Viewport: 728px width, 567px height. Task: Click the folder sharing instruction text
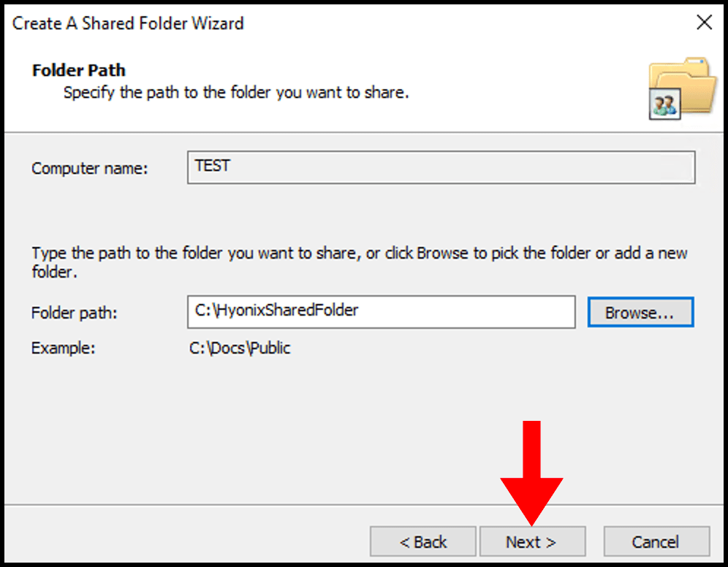click(x=358, y=262)
